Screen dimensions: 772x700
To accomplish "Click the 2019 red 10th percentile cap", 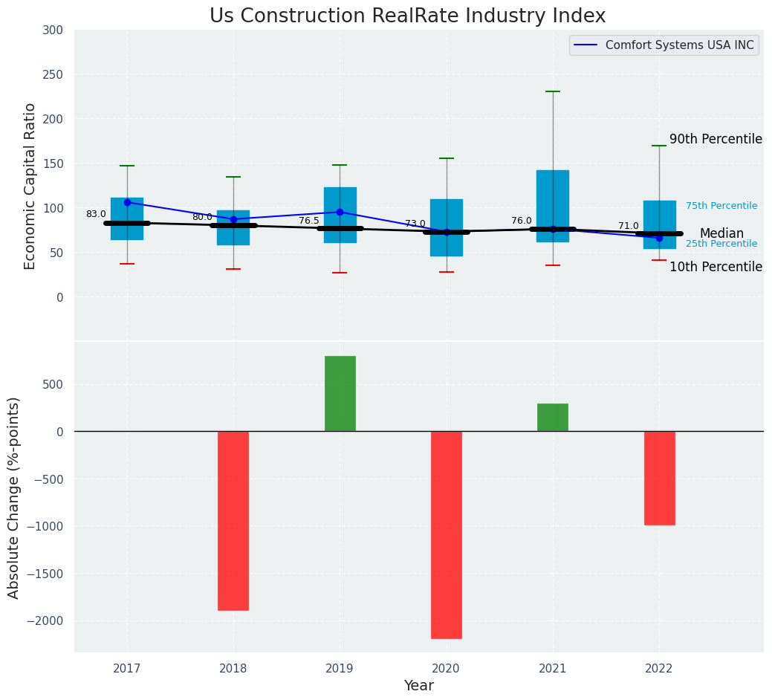I will (x=340, y=273).
